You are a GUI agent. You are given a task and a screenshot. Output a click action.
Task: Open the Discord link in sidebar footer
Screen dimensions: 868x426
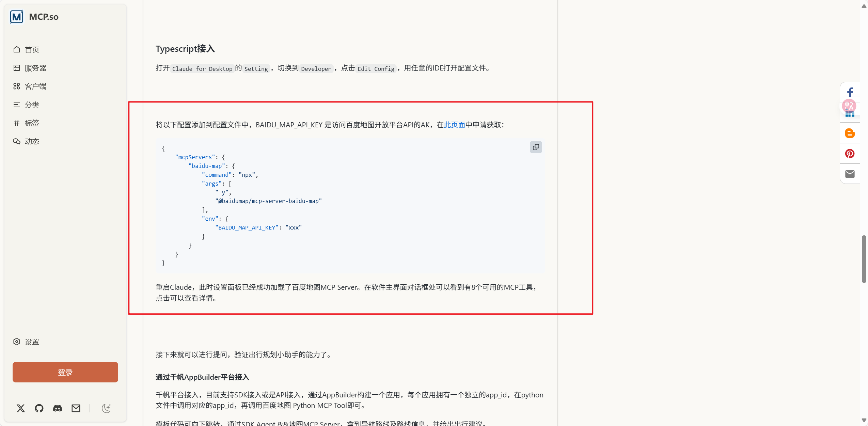[58, 408]
